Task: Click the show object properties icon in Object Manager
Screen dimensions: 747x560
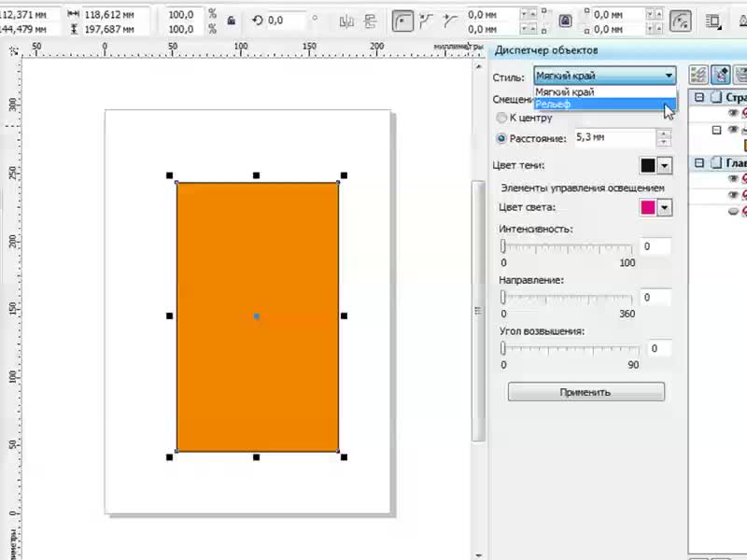Action: (698, 75)
